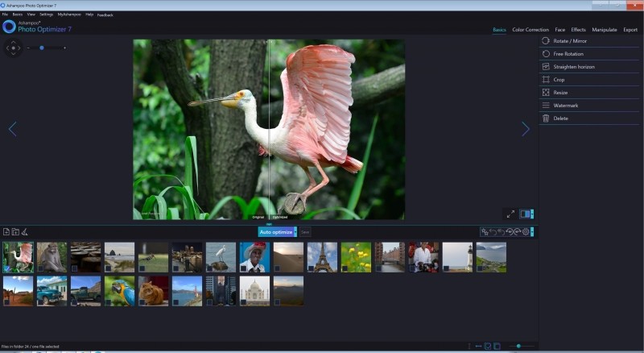
Task: Open the Resize tool
Action: 589,93
